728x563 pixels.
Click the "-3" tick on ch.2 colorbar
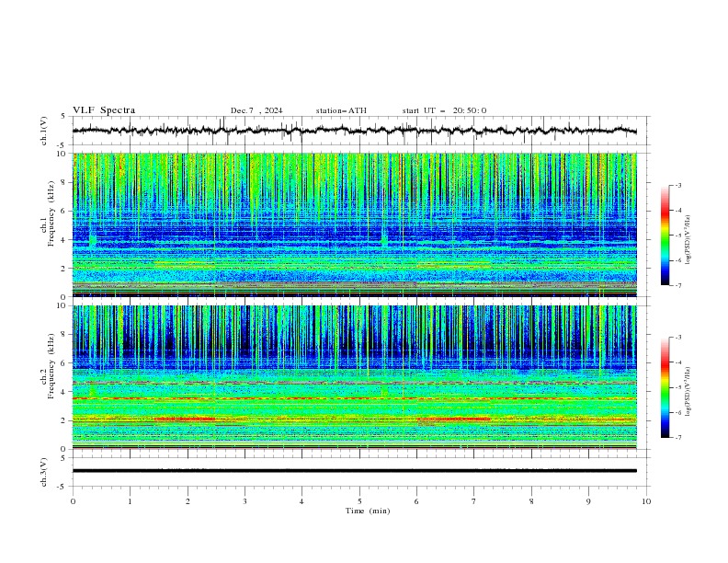tap(677, 338)
